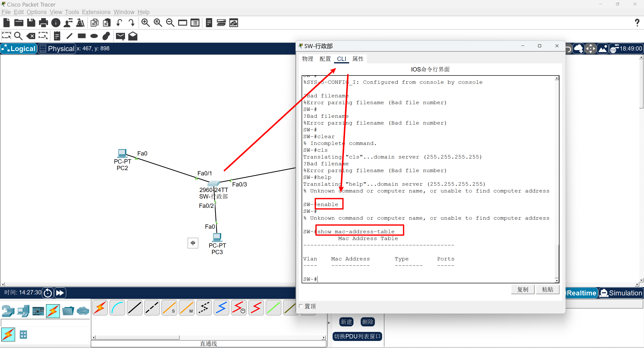644x348 pixels.
Task: Launch the Activity Wizard hat icon
Action: [x=80, y=23]
